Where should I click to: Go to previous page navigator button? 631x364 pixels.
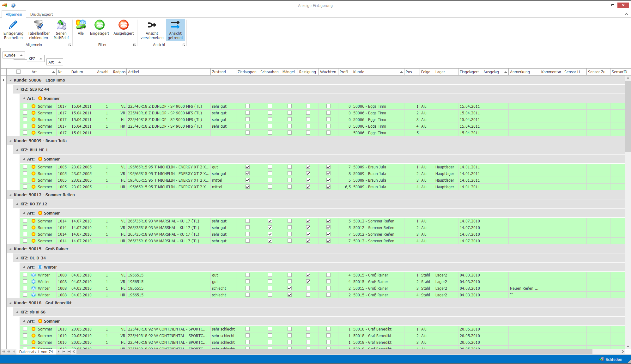(x=9, y=352)
